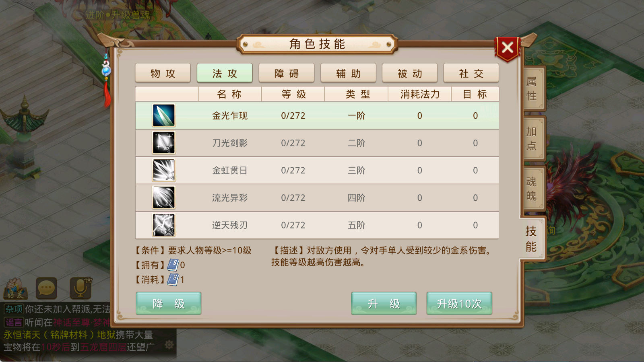Click the skill book icon beside 拥有

pyautogui.click(x=173, y=265)
